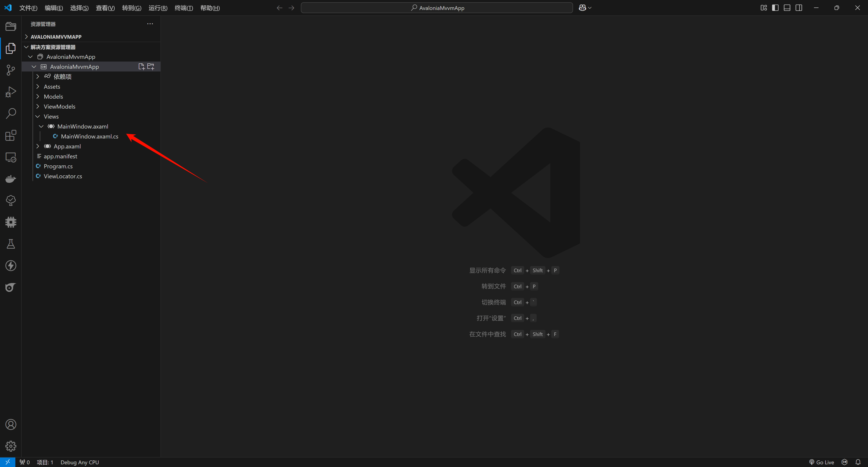Click the remote window indicator in status bar

point(7,462)
